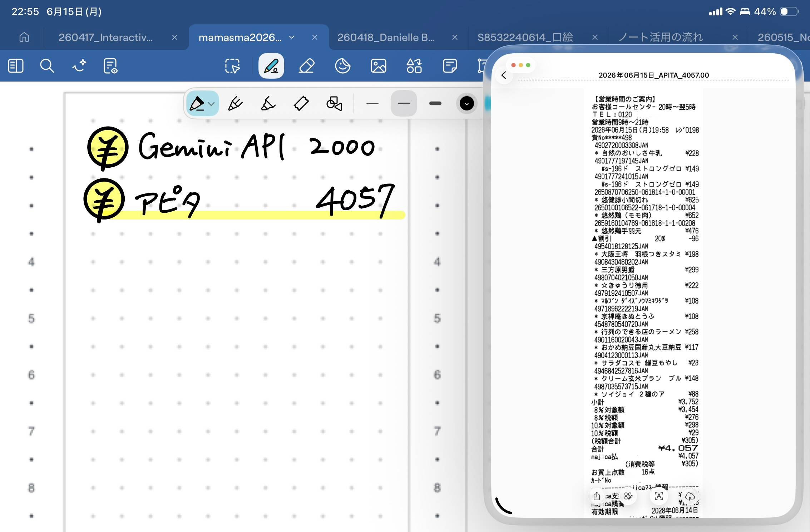Select the Eraser tool

307,66
